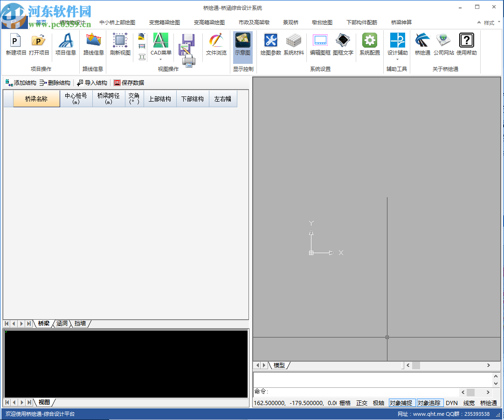This screenshot has width=504, height=420.
Task: Select the 桥梁名称 column header
Action: pyautogui.click(x=36, y=99)
